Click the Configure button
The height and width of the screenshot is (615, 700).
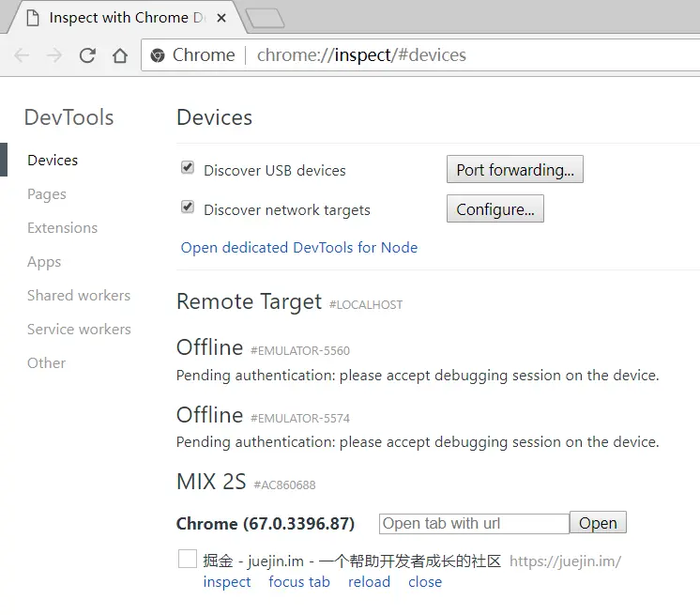pos(495,208)
